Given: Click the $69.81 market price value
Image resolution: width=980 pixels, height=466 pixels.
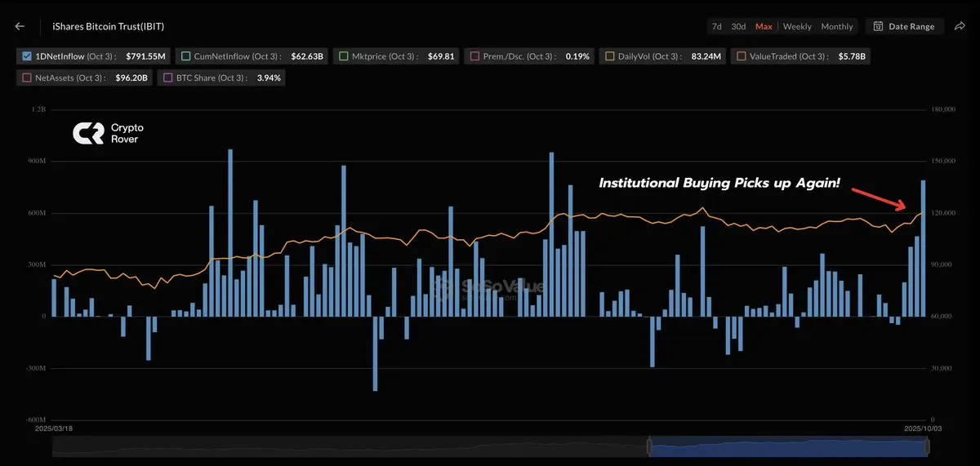Looking at the screenshot, I should pos(441,56).
